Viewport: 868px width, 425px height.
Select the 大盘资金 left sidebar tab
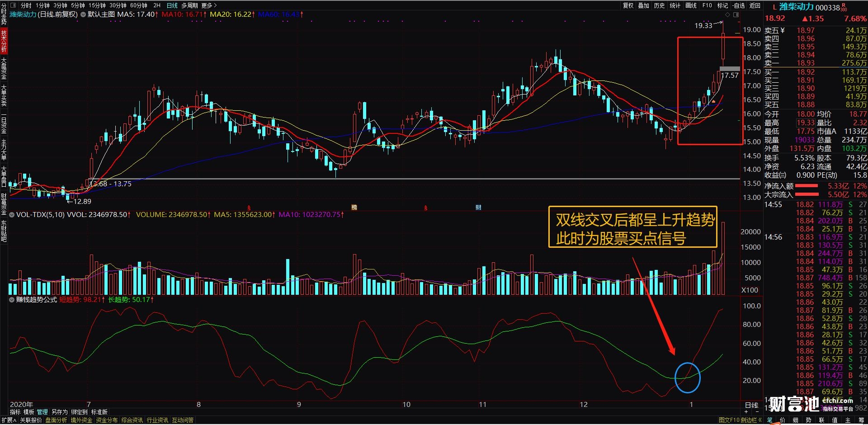tap(4, 68)
